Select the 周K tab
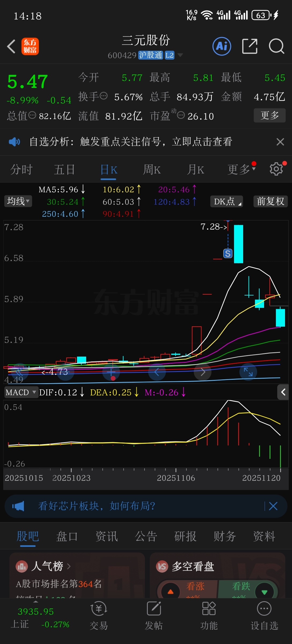This screenshot has height=644, width=292. coord(152,170)
